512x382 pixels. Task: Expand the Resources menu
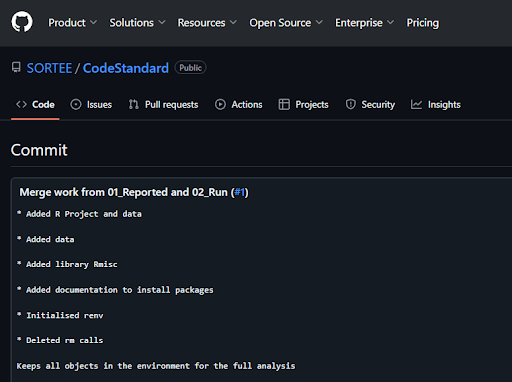click(207, 23)
